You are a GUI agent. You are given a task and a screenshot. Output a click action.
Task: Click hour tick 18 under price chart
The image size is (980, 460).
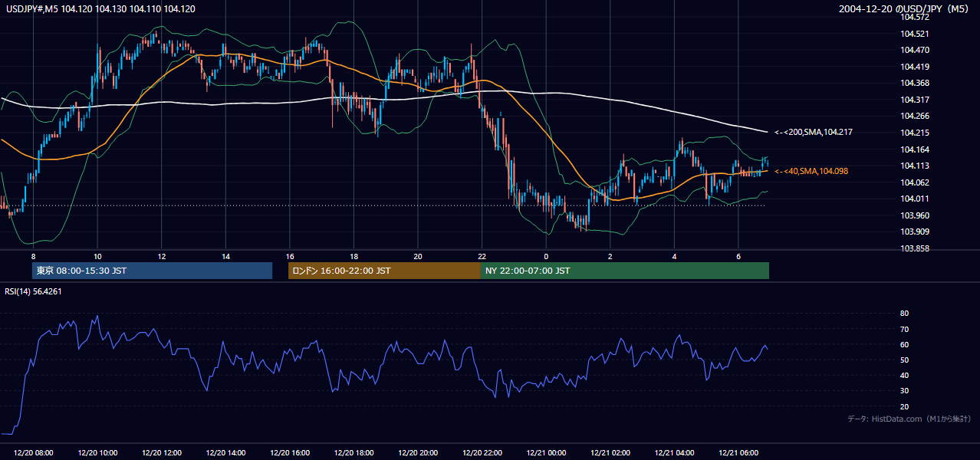tap(354, 257)
